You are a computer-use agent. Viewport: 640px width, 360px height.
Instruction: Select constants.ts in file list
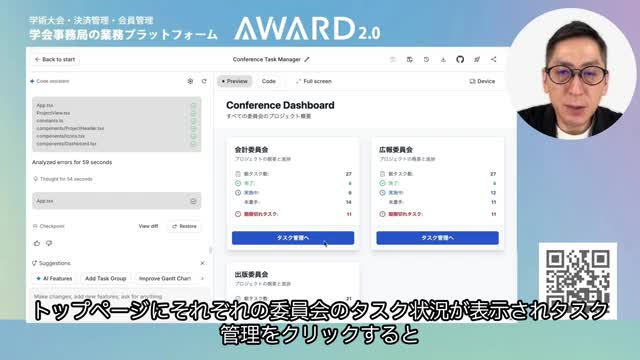tap(50, 121)
